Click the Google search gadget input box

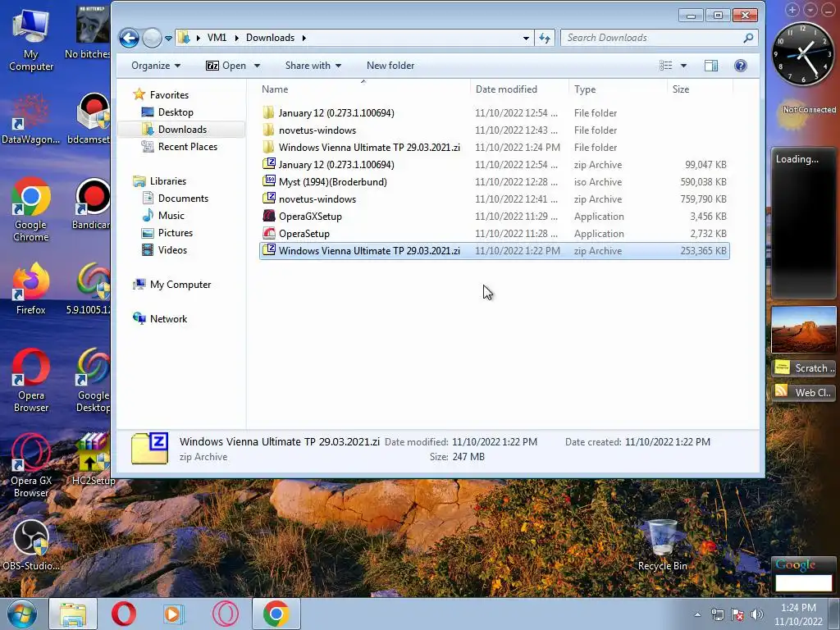tap(803, 583)
